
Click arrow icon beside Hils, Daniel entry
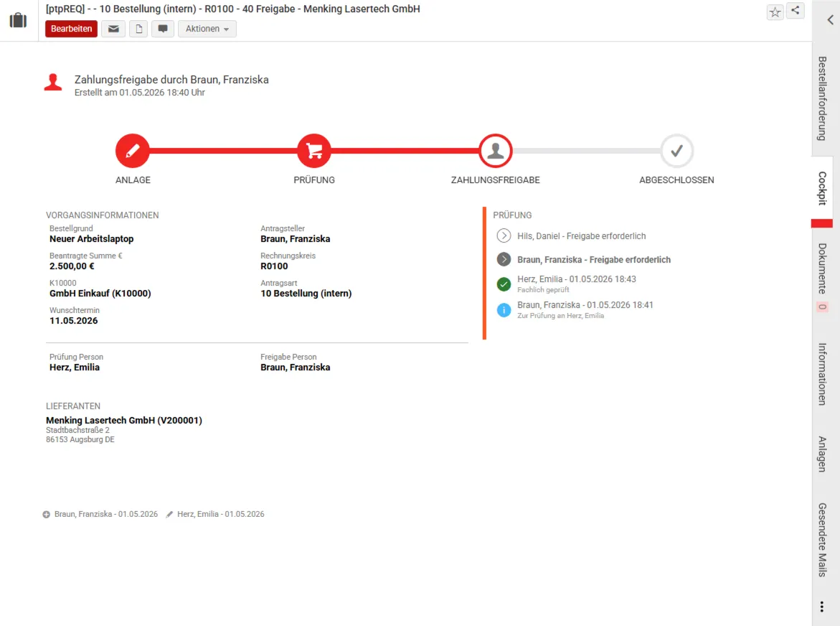tap(504, 235)
